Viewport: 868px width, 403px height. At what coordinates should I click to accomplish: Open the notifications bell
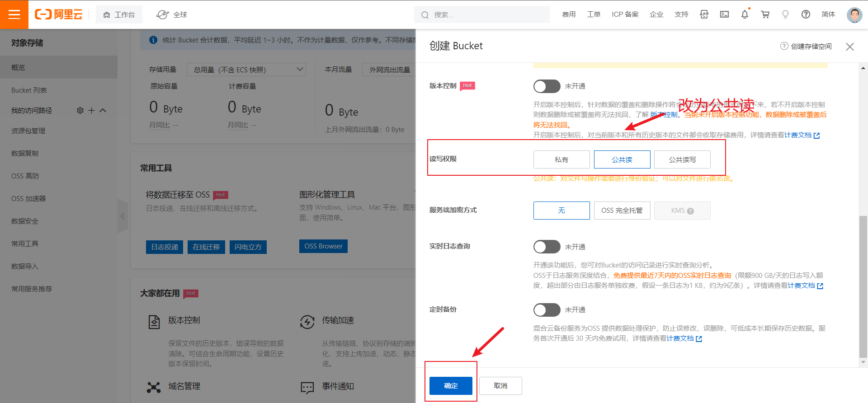(x=745, y=14)
